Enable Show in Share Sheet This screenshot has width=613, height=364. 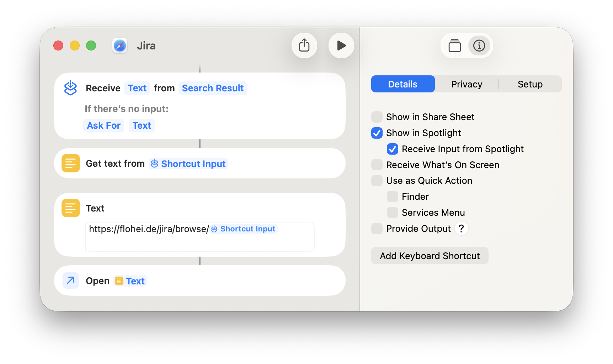click(x=377, y=117)
